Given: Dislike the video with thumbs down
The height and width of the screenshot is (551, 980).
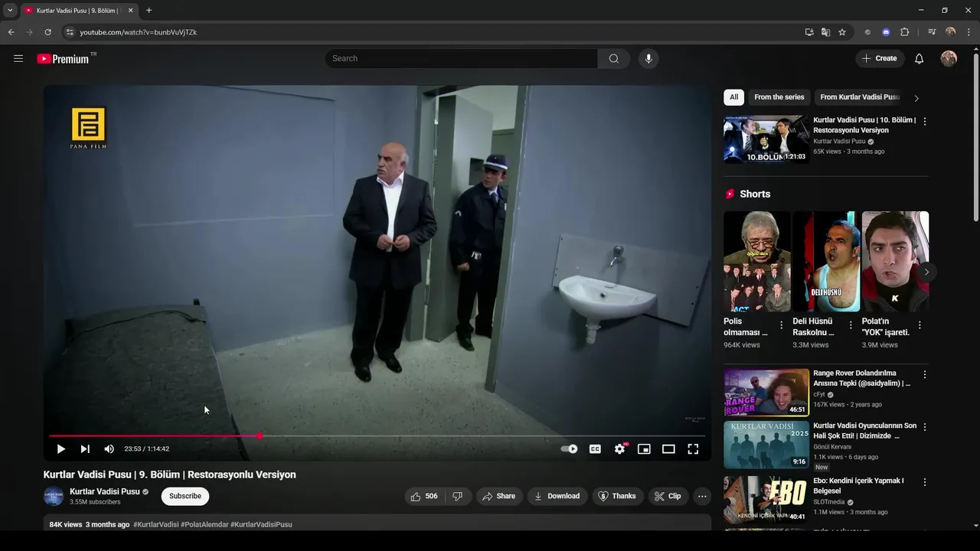Looking at the screenshot, I should (x=457, y=496).
